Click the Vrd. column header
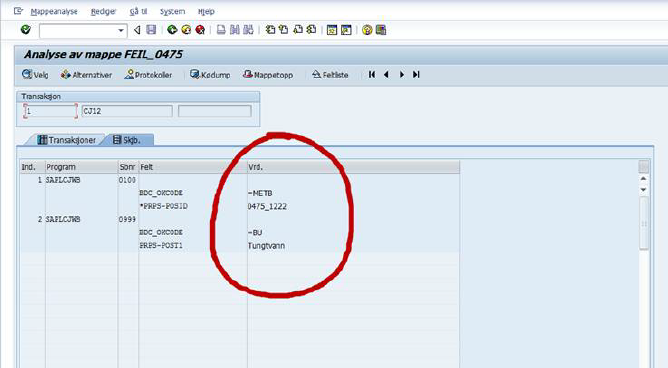 pyautogui.click(x=354, y=167)
